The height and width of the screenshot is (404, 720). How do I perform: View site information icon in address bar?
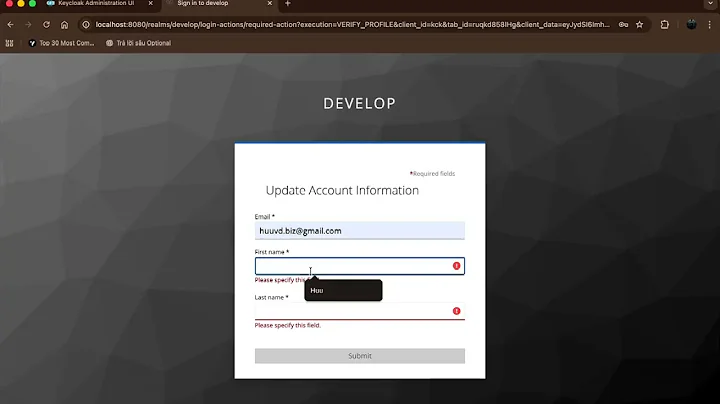pyautogui.click(x=86, y=25)
